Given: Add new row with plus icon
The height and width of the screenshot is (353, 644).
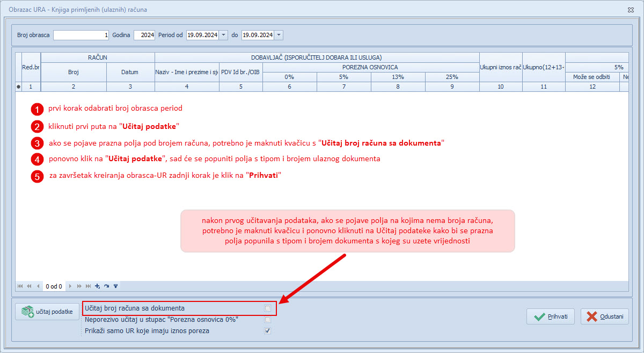Looking at the screenshot, I should [97, 286].
